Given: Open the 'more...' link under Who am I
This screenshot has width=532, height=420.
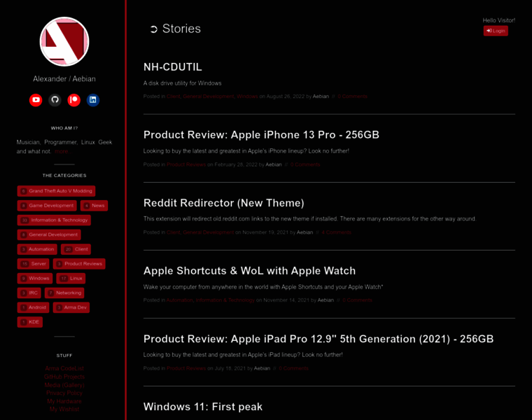Looking at the screenshot, I should 64,151.
